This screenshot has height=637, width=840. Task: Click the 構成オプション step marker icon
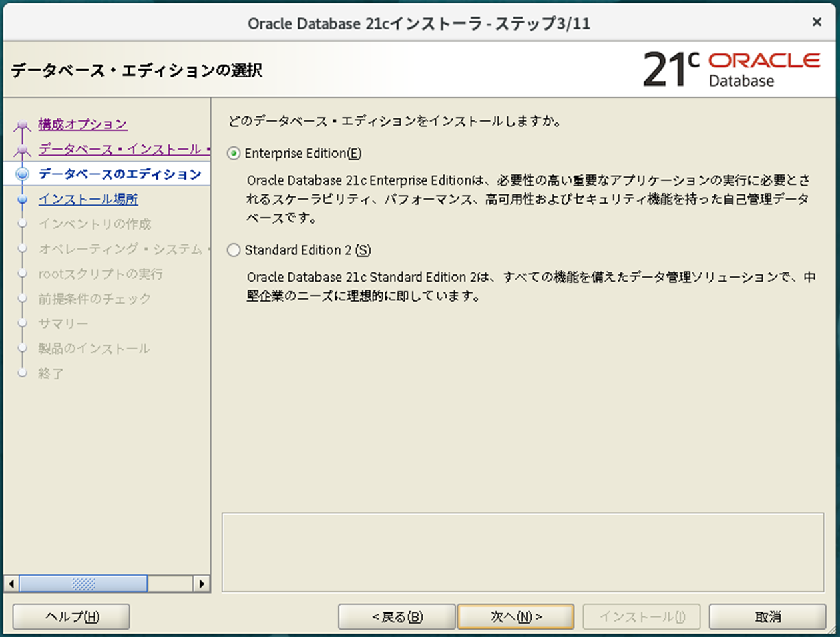pos(23,125)
